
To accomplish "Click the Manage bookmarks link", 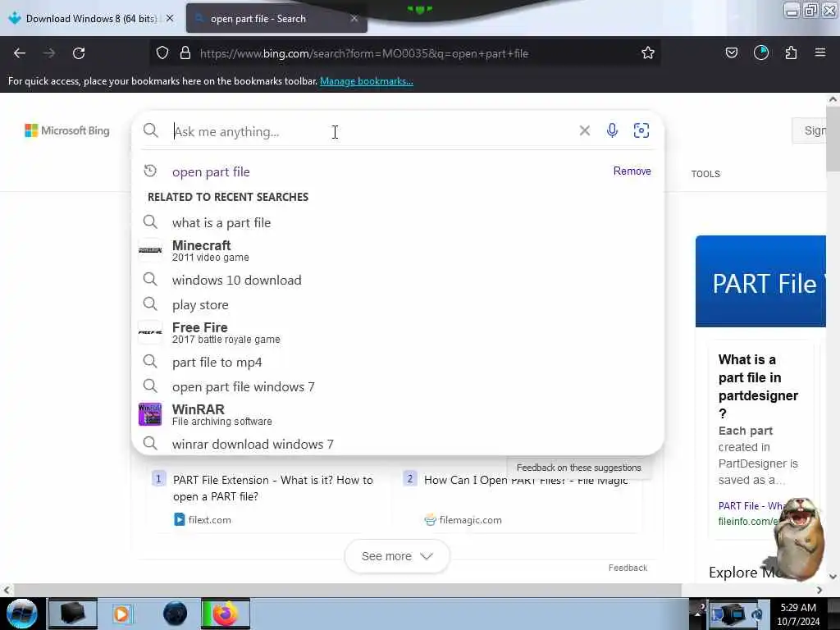I will click(x=367, y=81).
